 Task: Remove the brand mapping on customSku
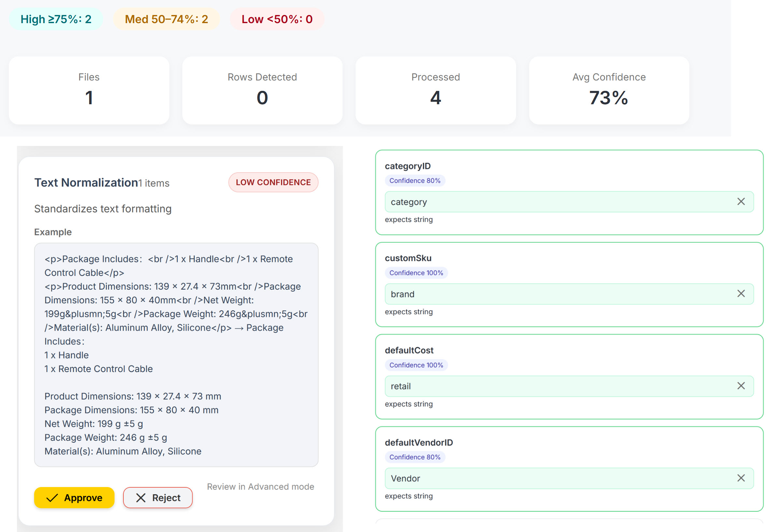pos(741,294)
